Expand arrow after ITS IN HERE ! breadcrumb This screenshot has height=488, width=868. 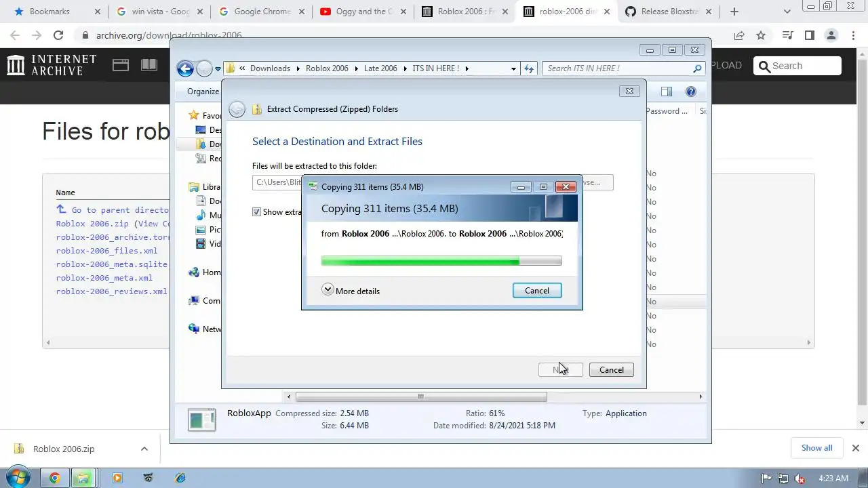pyautogui.click(x=467, y=68)
